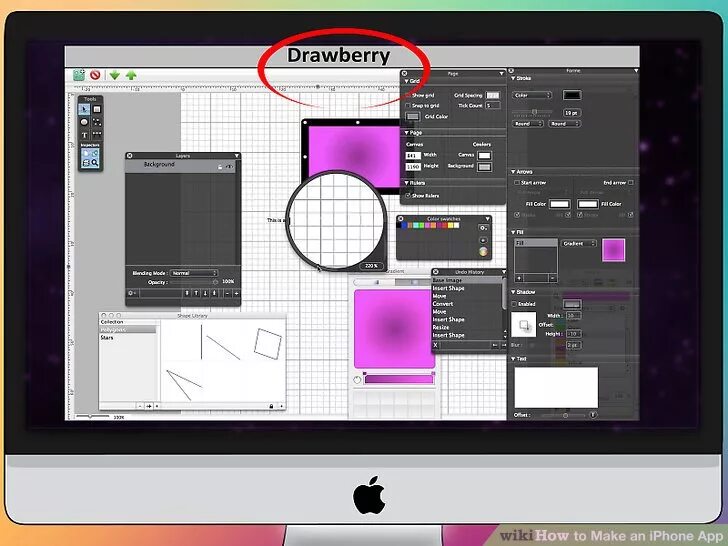Screen dimensions: 728x546
Task: Click the X clear button in Undo History
Action: tap(435, 345)
